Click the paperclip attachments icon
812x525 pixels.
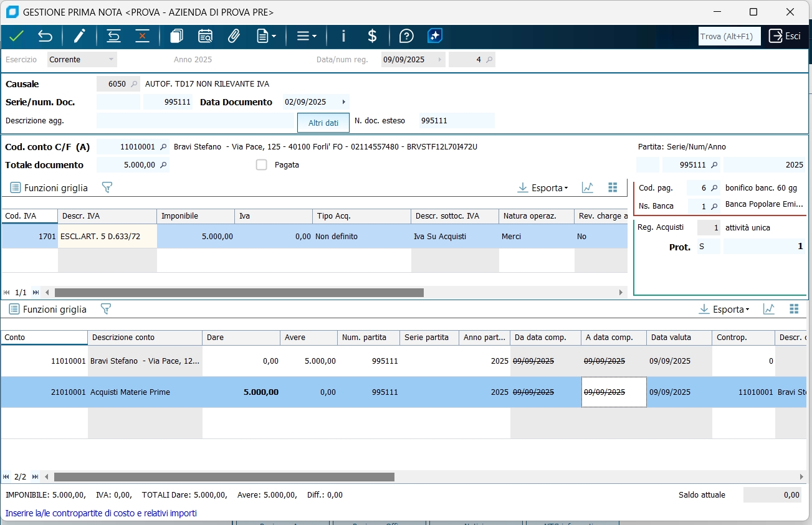[x=234, y=36]
